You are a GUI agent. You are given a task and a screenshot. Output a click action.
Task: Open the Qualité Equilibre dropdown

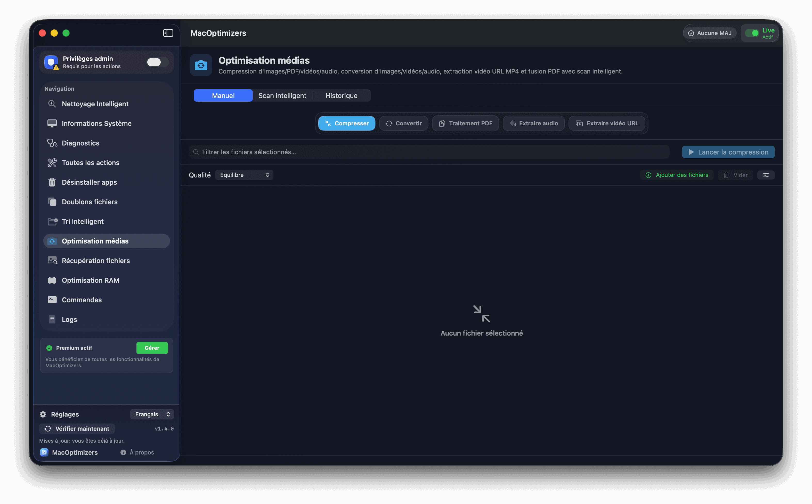coord(244,175)
